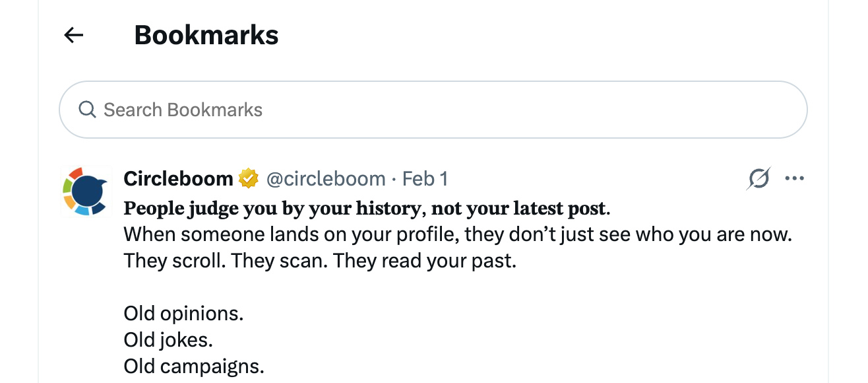Open the @circleboom handle link

[325, 178]
